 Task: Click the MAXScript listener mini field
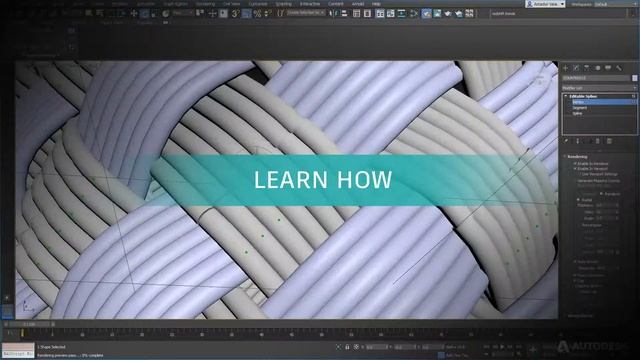18,354
